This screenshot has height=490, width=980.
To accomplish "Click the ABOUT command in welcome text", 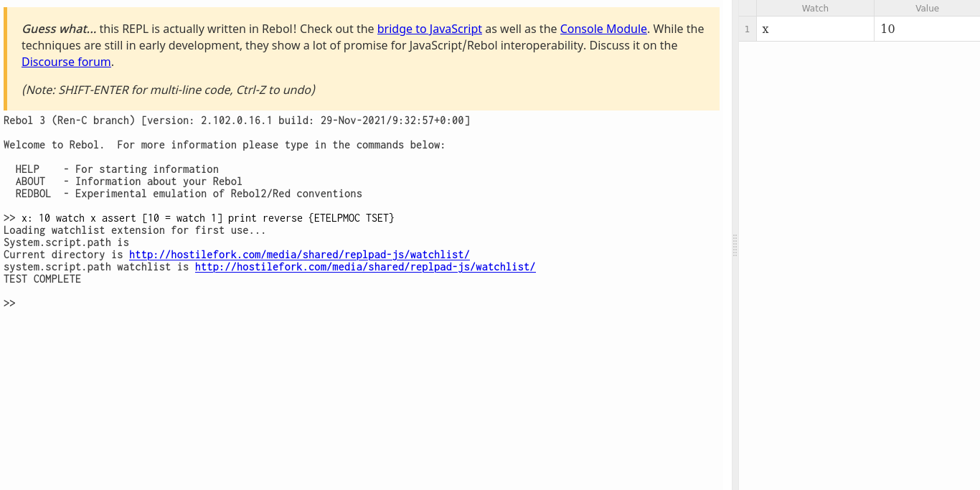I will 30,182.
